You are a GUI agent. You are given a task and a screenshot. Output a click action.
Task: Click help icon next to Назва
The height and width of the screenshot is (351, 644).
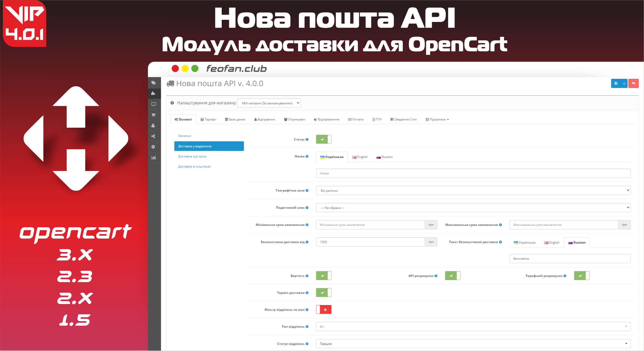(x=307, y=156)
